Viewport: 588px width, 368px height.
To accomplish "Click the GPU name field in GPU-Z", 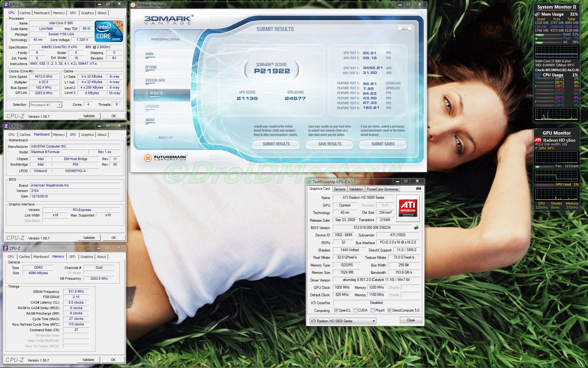I will pyautogui.click(x=363, y=197).
